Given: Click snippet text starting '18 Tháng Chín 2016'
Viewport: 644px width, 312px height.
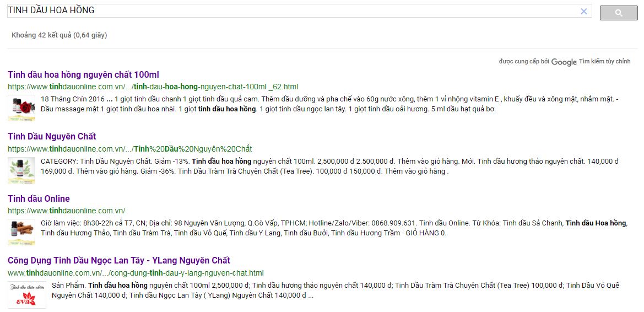Looking at the screenshot, I should point(330,104).
